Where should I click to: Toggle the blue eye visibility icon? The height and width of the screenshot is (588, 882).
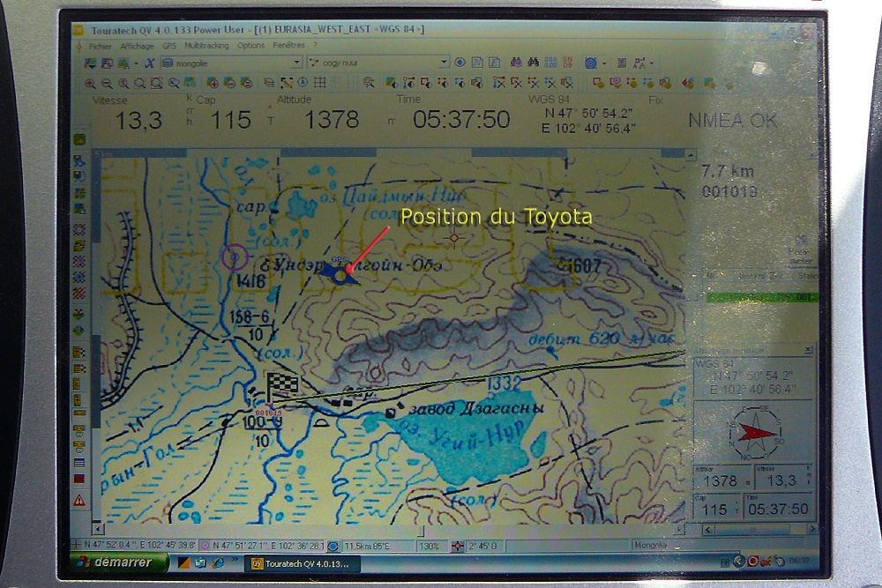coord(460,63)
